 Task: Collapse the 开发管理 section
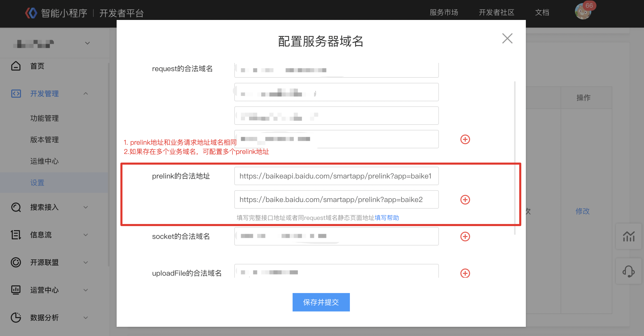tap(86, 94)
